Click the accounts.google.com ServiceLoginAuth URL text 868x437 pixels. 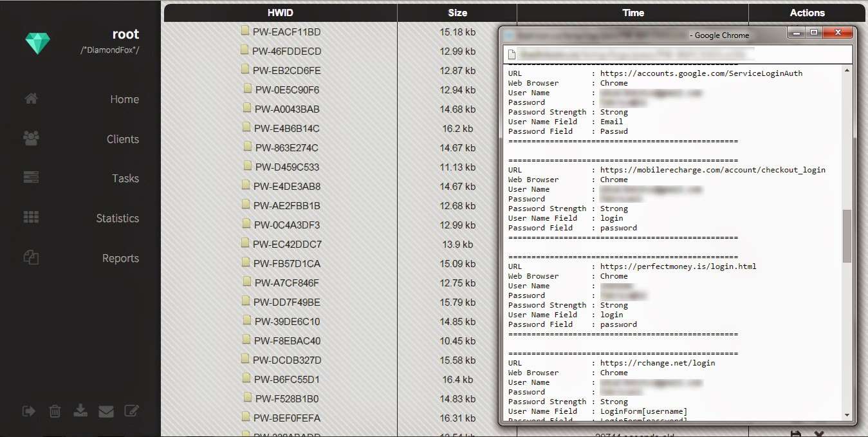(701, 73)
